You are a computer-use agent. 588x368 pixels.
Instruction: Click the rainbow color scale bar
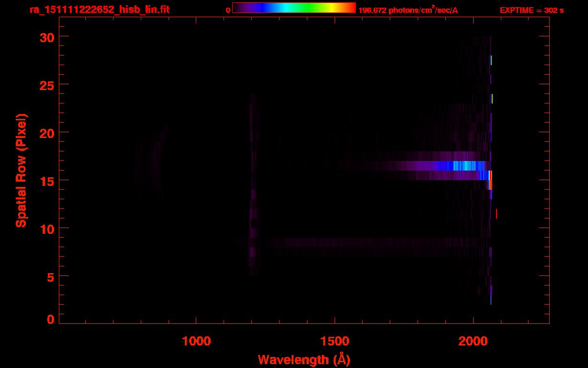(294, 8)
